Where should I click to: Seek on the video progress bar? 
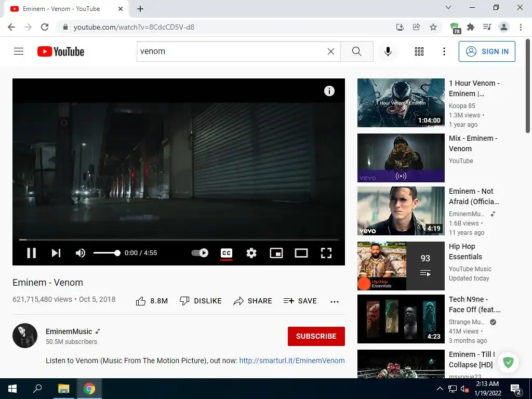[179, 240]
